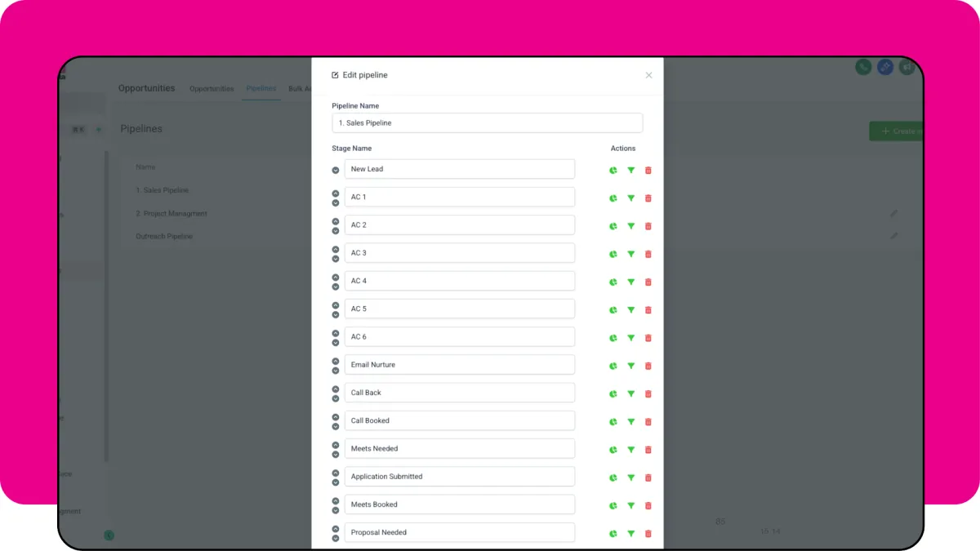The height and width of the screenshot is (551, 980).
Task: Close the Edit pipeline dialog
Action: point(648,75)
